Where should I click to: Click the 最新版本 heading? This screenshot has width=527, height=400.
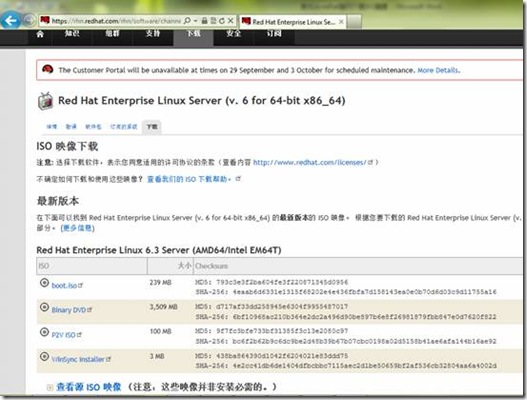click(58, 201)
